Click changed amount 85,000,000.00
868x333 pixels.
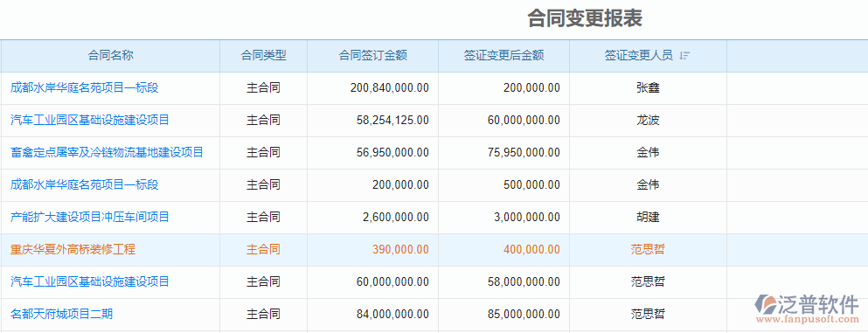524,314
